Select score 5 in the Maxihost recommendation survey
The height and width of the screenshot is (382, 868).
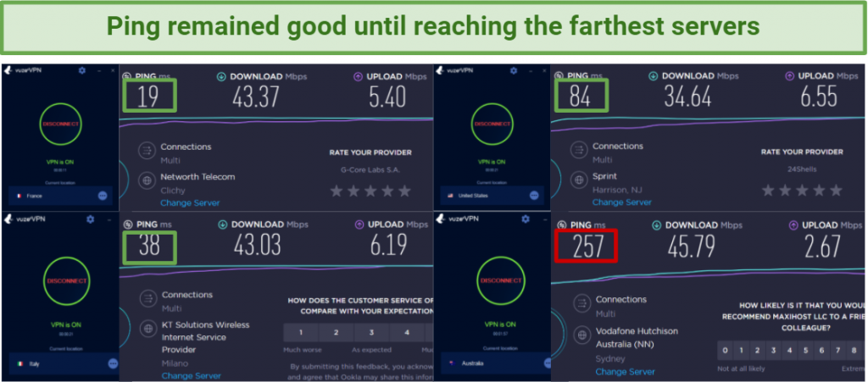pos(805,351)
